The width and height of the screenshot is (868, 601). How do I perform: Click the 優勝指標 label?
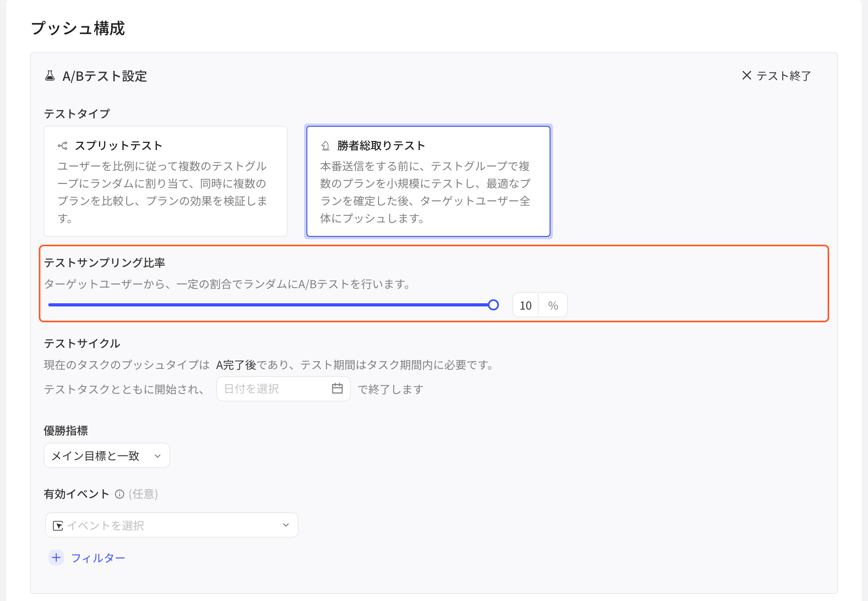[66, 431]
